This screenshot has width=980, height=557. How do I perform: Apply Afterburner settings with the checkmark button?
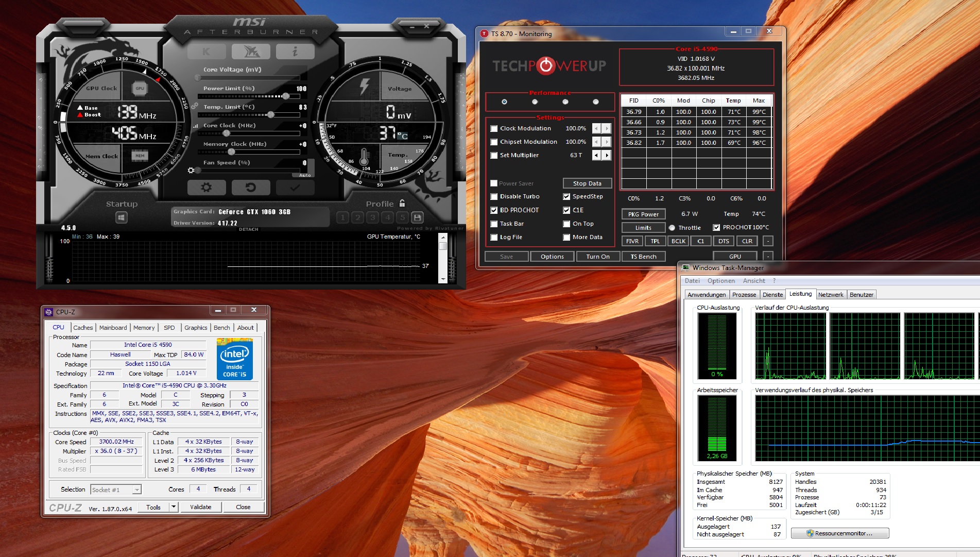click(295, 188)
